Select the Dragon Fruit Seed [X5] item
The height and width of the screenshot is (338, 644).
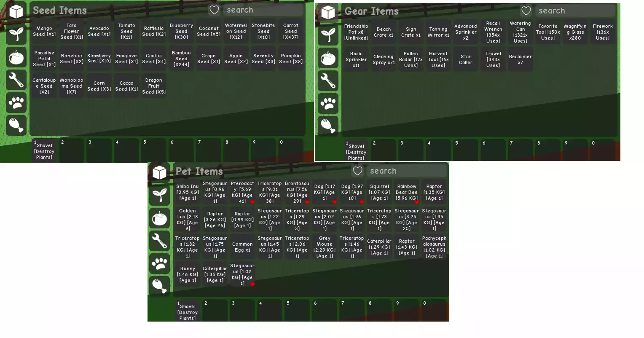pyautogui.click(x=154, y=86)
